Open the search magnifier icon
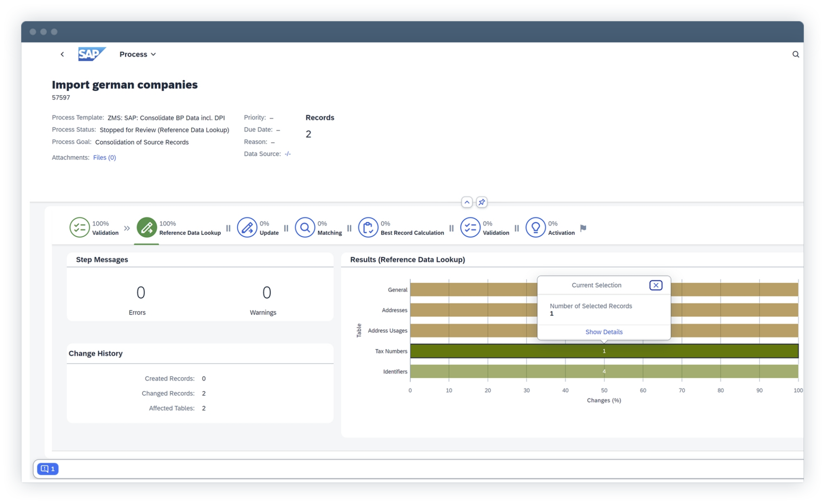The image size is (825, 504). tap(796, 54)
